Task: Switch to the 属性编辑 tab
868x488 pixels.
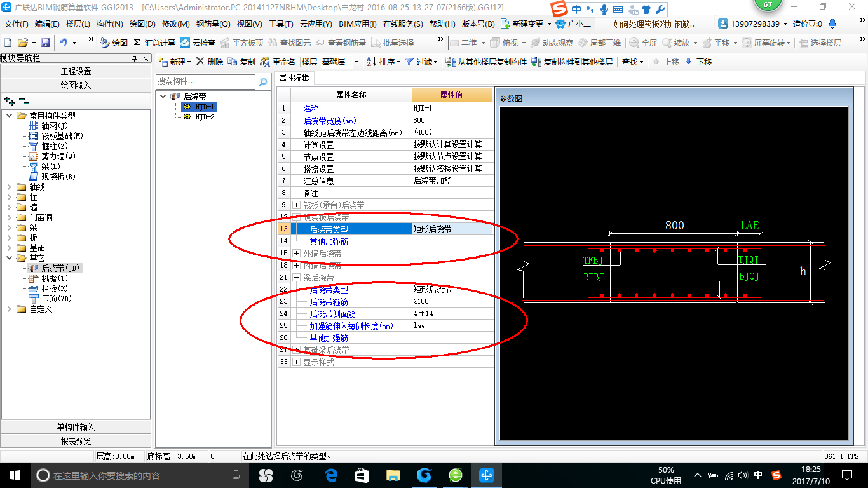Action: click(294, 78)
